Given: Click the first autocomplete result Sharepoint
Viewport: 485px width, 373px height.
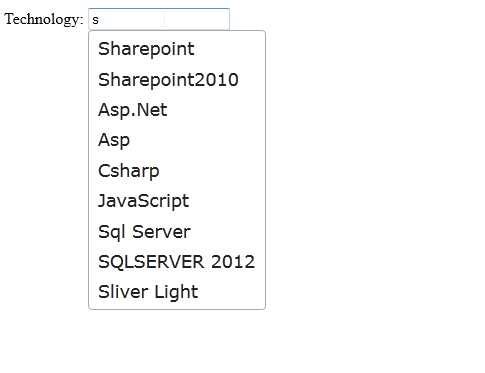Looking at the screenshot, I should pos(177,49).
